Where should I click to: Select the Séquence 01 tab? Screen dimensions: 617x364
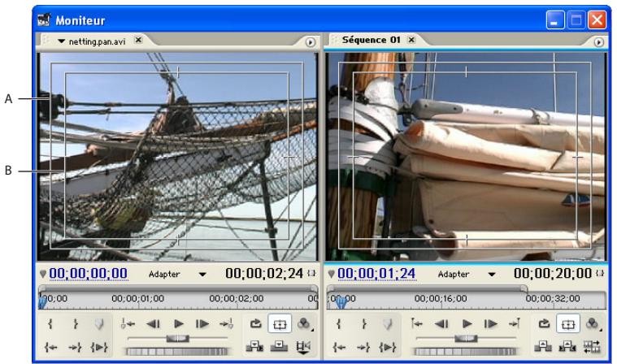(371, 40)
